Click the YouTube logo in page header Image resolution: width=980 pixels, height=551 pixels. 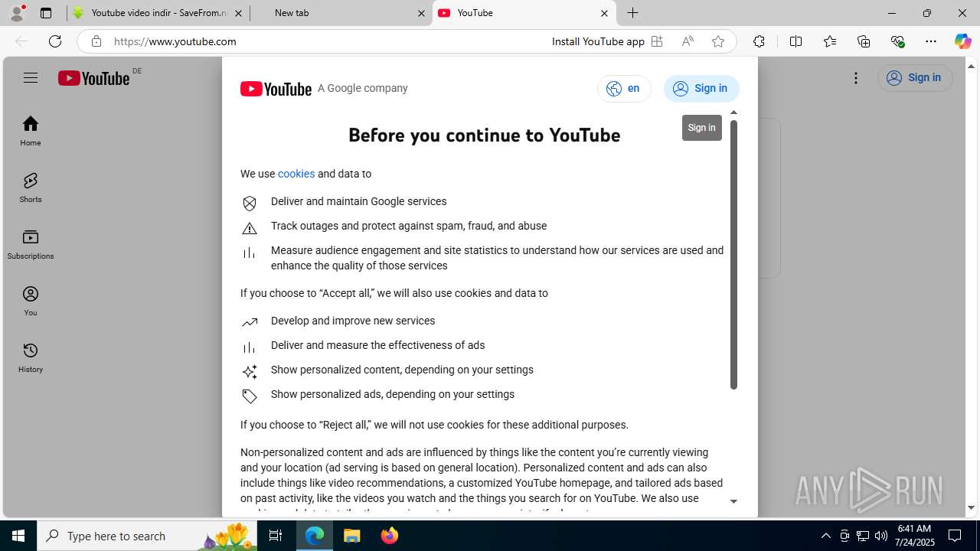coord(93,78)
